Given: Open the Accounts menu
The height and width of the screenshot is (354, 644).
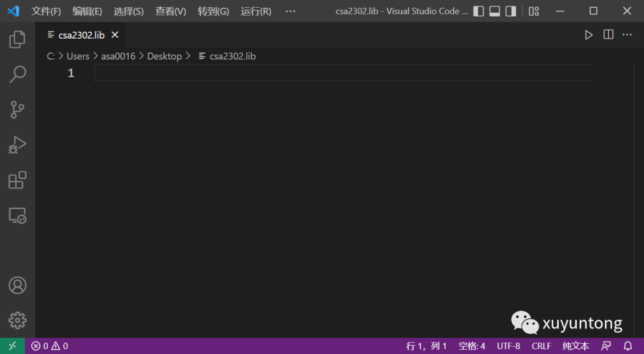Looking at the screenshot, I should tap(17, 285).
